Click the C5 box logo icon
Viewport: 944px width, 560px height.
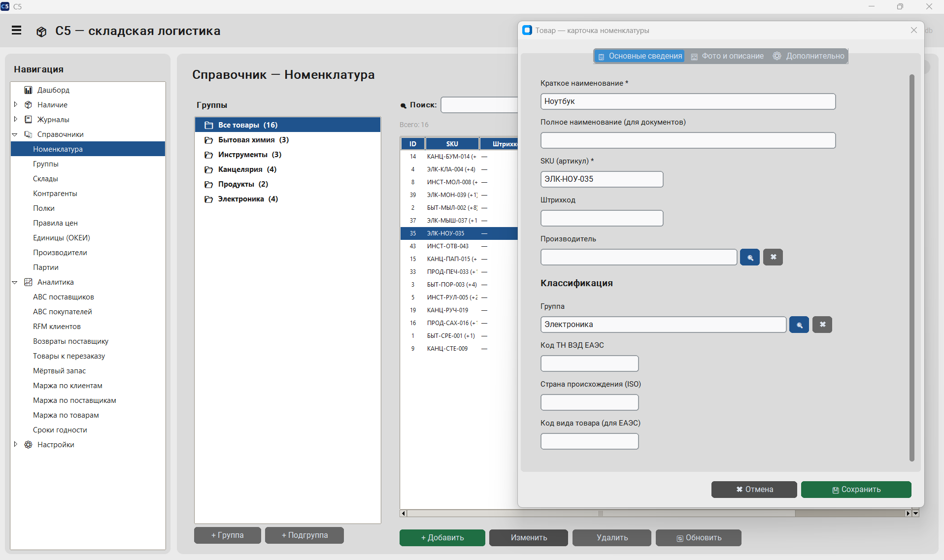point(41,32)
